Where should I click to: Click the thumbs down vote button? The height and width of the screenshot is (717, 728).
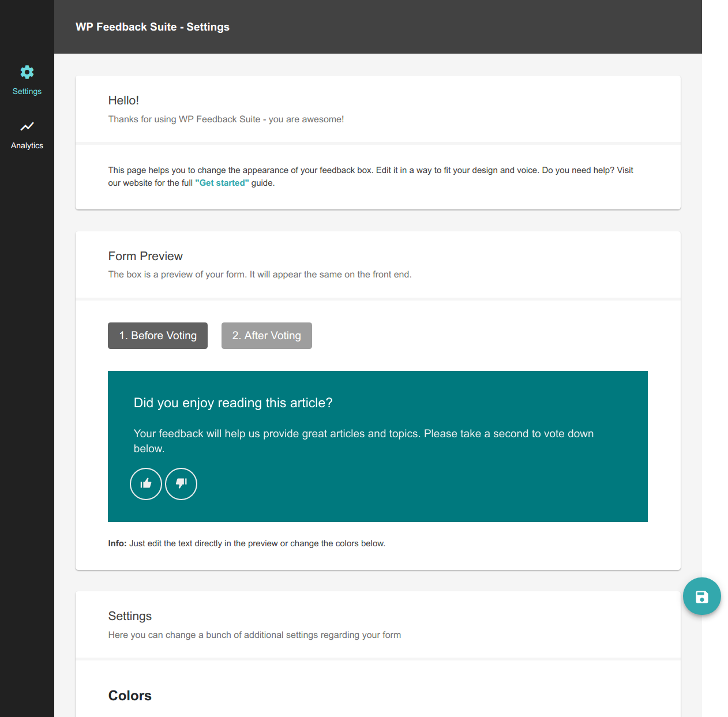[181, 483]
